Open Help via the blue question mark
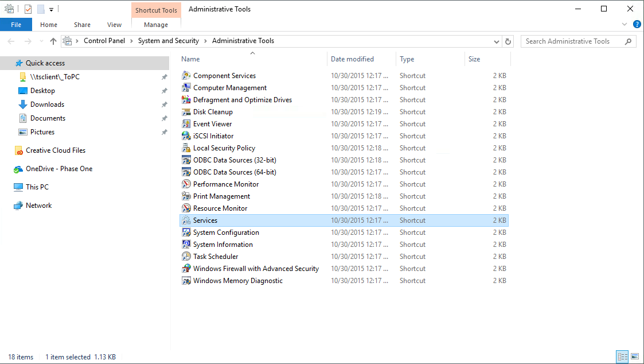Screen dimensions: 644x364 [x=637, y=24]
